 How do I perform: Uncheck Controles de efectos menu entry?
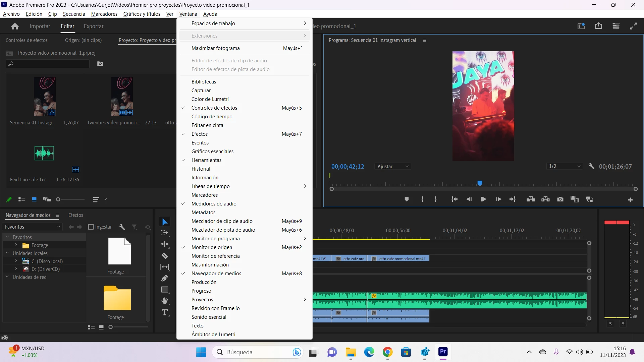[214, 108]
